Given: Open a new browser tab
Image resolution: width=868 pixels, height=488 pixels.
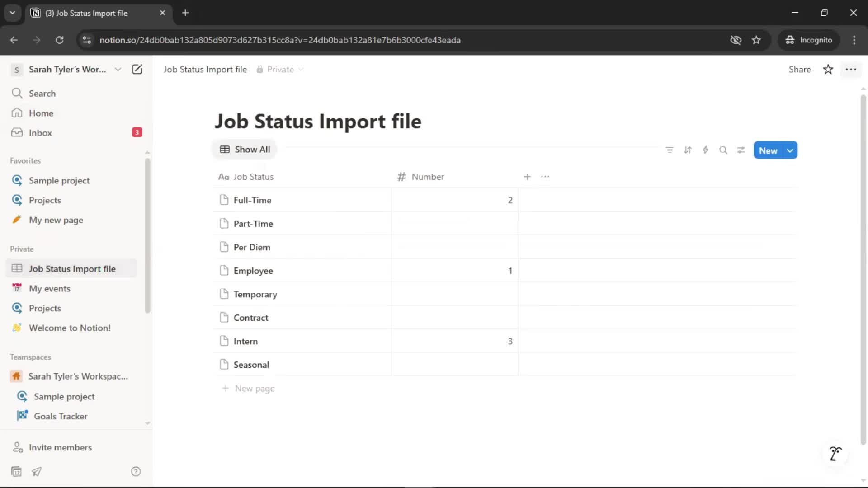Looking at the screenshot, I should pyautogui.click(x=185, y=13).
